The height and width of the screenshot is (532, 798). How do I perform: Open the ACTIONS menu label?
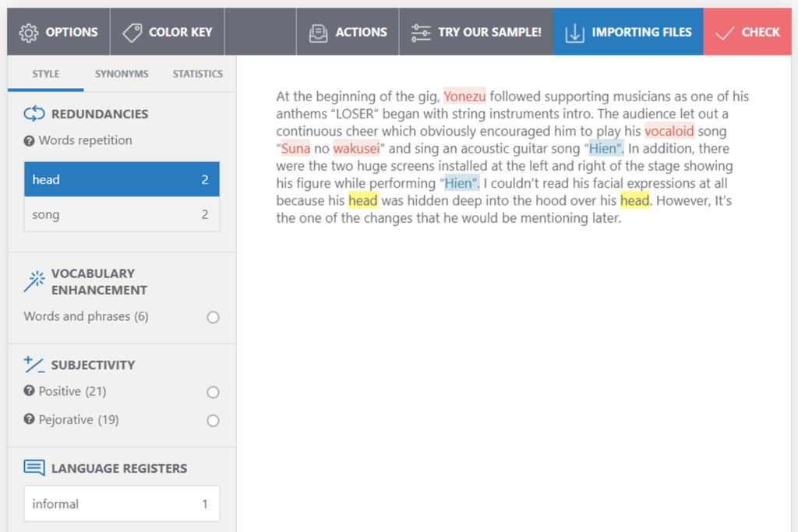(361, 32)
